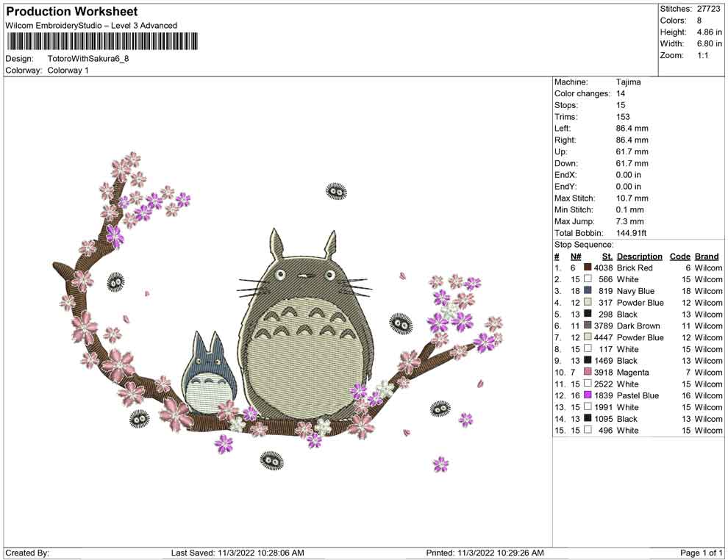Click the Code column header

tap(679, 256)
